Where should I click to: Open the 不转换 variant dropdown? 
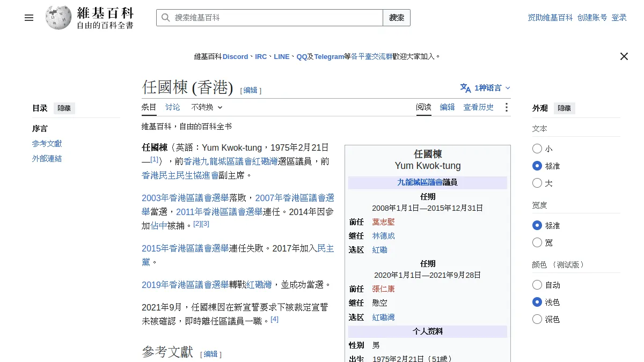click(207, 107)
